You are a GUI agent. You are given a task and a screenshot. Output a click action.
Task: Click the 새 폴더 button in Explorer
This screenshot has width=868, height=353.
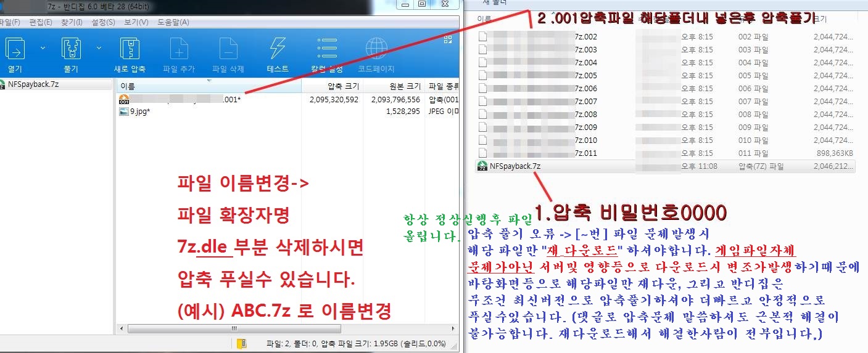point(494,3)
